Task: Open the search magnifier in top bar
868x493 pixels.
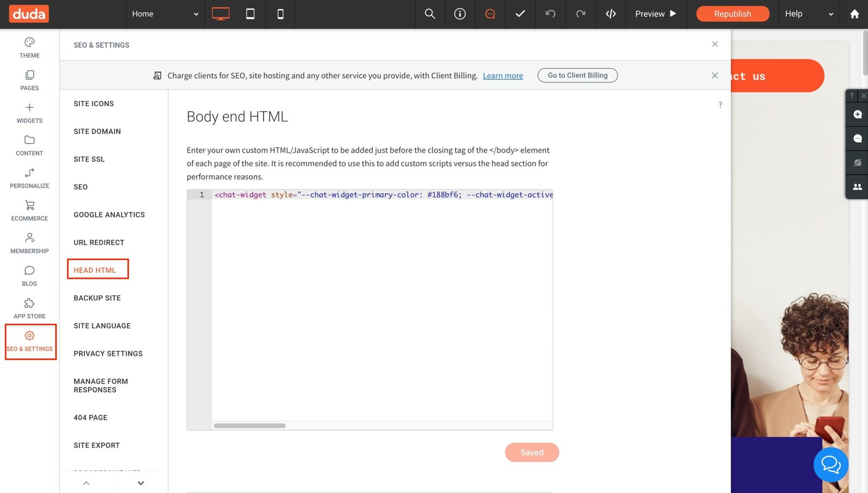Action: (430, 14)
